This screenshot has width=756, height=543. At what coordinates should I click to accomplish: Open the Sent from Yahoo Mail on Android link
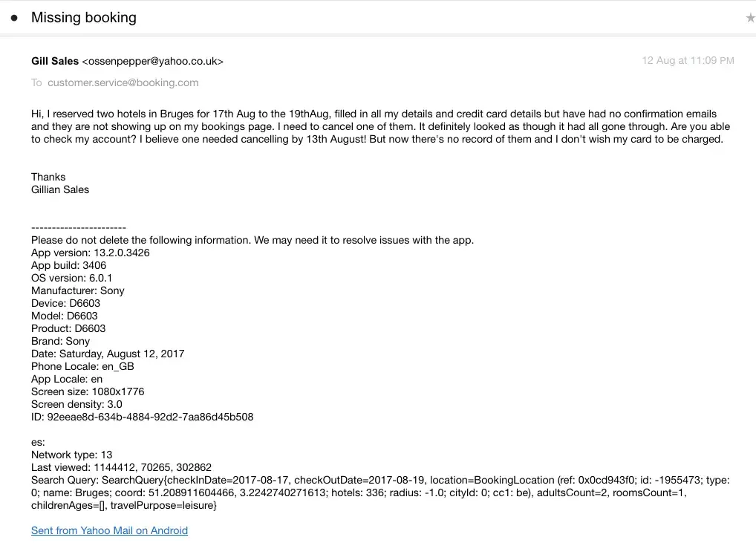(x=109, y=530)
